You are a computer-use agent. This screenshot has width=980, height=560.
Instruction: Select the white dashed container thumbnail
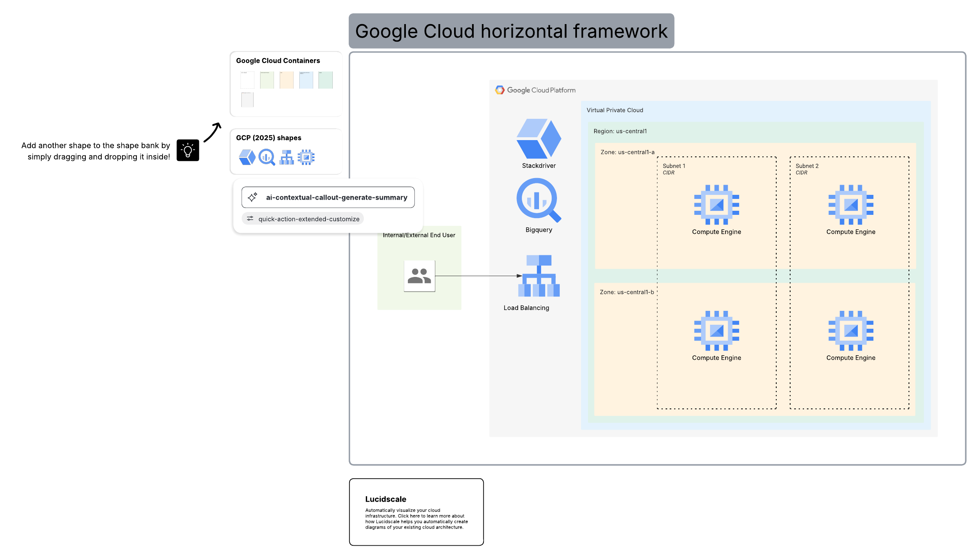[247, 80]
